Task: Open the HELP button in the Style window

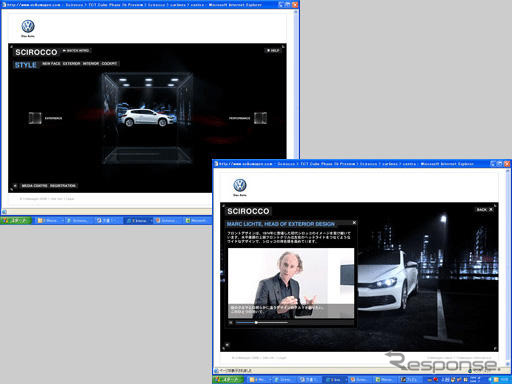Action: pos(273,51)
